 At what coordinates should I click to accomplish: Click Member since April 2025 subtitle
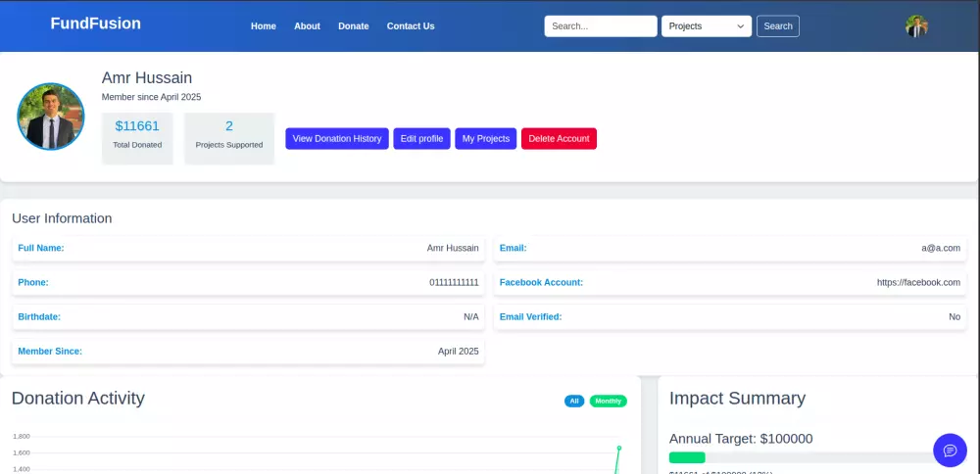pos(151,97)
